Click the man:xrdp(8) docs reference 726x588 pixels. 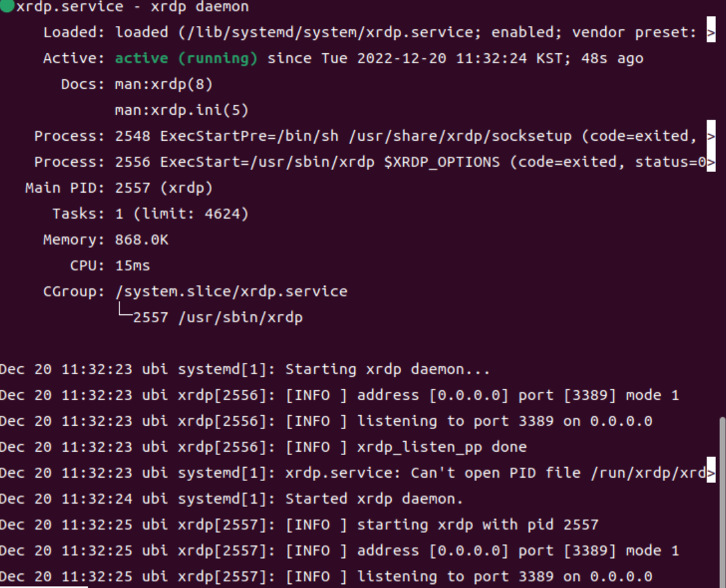[163, 84]
